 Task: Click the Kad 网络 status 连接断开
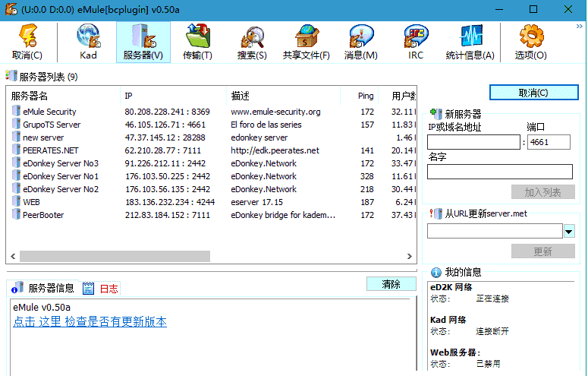click(x=492, y=331)
